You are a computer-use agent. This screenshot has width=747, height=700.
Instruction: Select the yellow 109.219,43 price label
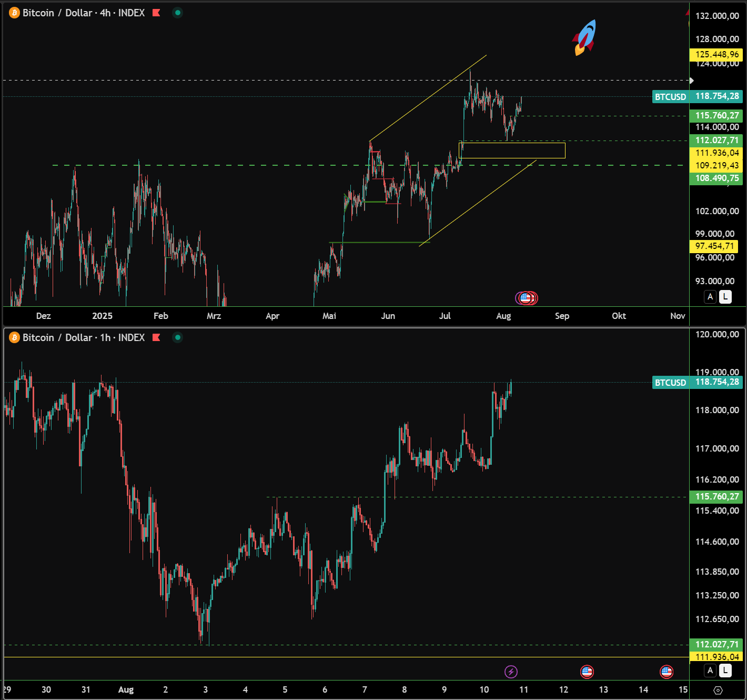715,166
